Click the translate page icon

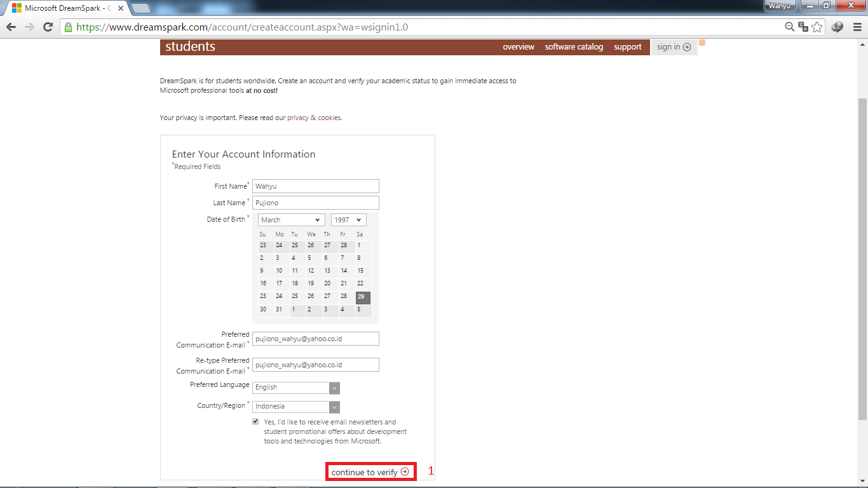803,27
